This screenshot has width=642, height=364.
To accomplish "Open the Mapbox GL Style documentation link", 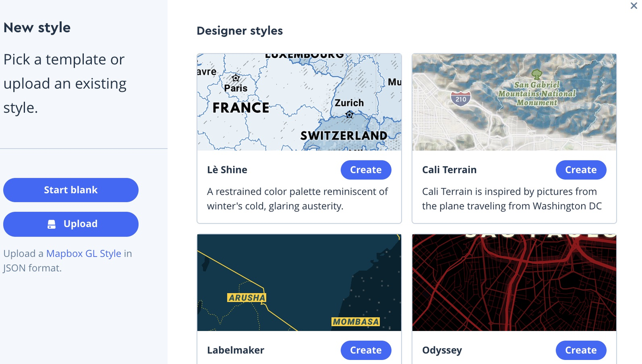I will (x=83, y=253).
